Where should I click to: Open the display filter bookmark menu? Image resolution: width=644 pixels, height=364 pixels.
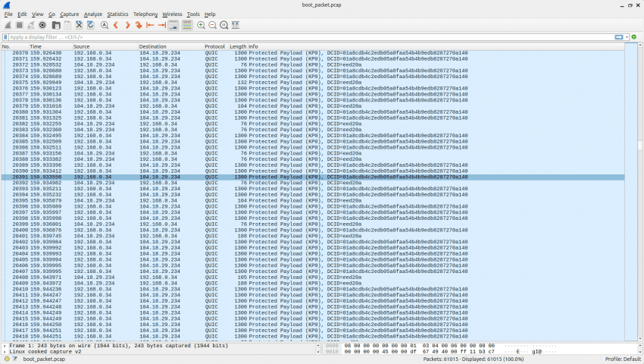(x=5, y=36)
